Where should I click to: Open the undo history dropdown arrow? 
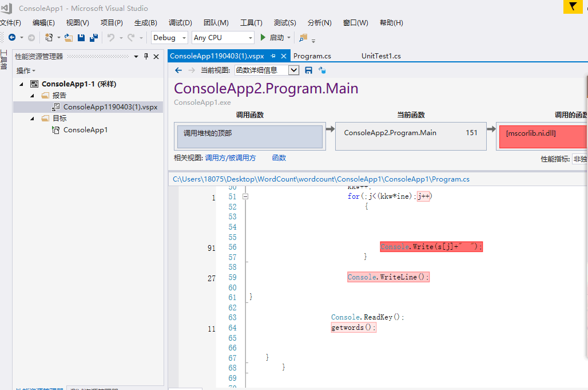click(x=121, y=38)
